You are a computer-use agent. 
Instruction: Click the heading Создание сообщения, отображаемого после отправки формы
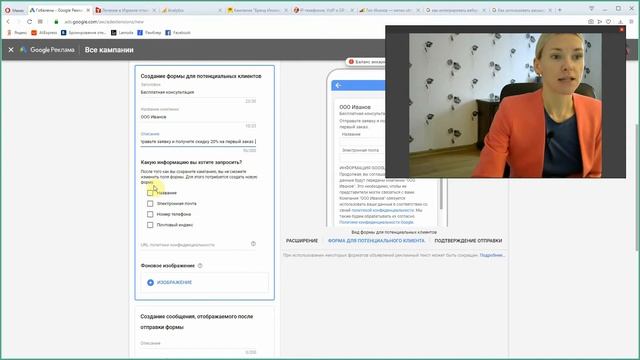197,322
